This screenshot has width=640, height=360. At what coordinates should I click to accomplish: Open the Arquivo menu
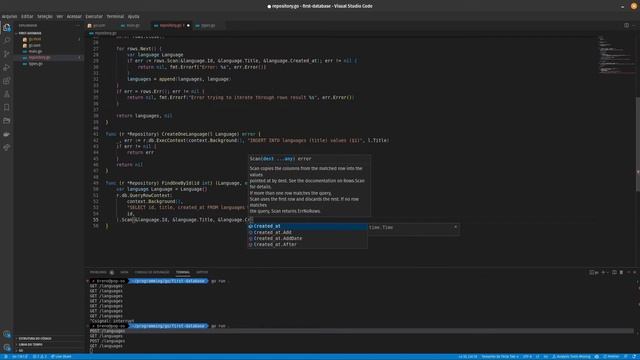coord(9,16)
